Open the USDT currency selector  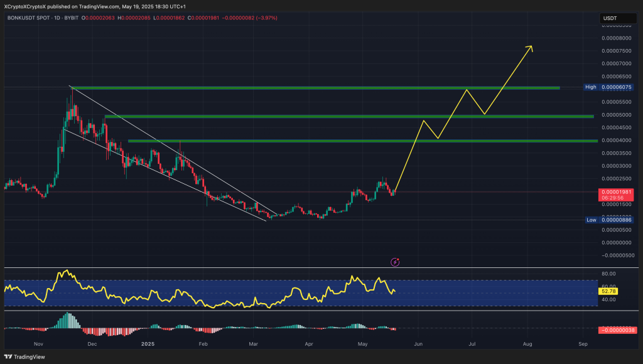(617, 18)
